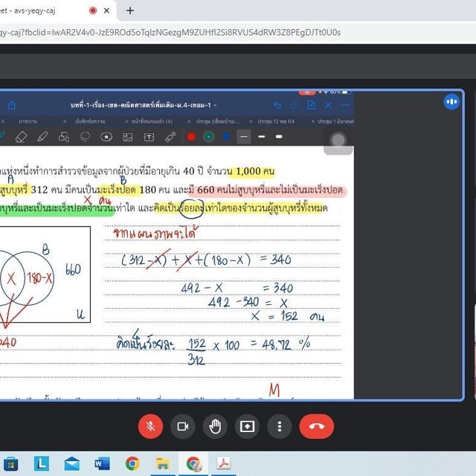Image resolution: width=476 pixels, height=476 pixels.
Task: Open Microsoft Word from the taskbar
Action: pyautogui.click(x=102, y=464)
